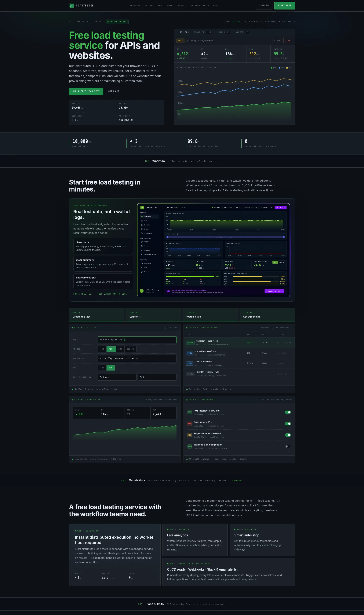Disable the Error rate < 2% toggle
Screen dimensions: 364x615
click(x=288, y=424)
